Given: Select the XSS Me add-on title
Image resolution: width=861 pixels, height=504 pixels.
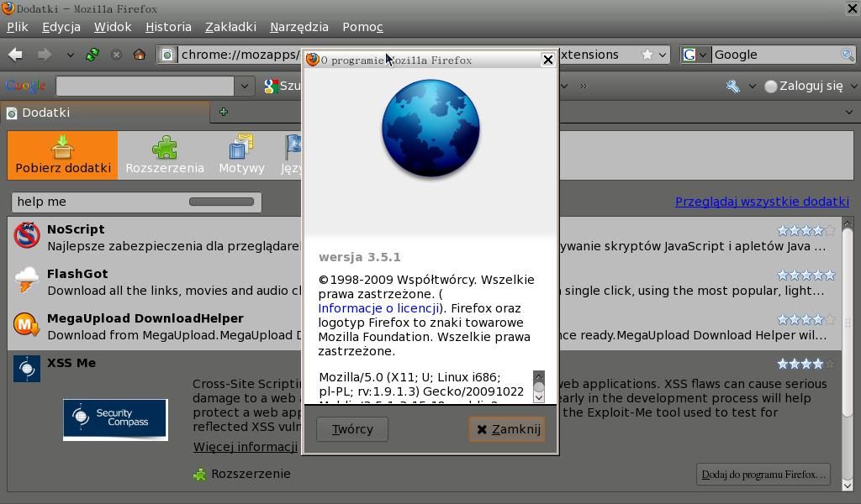Looking at the screenshot, I should pos(71,363).
